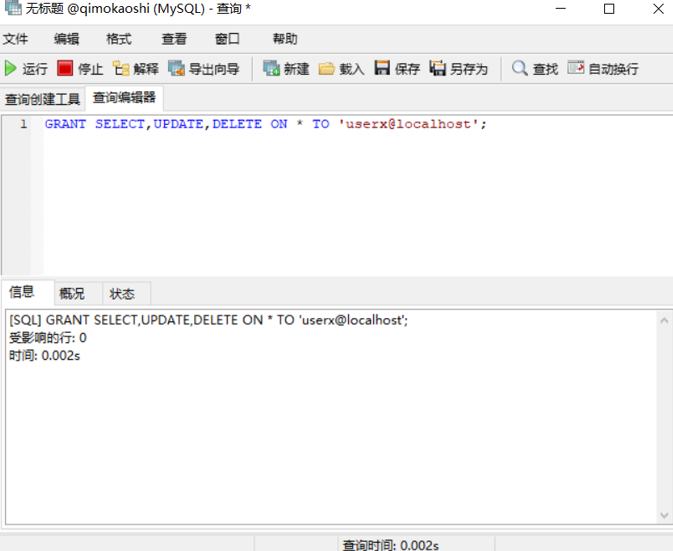The image size is (673, 551).
Task: Click 时间: 0.002s message line
Action: click(x=45, y=356)
